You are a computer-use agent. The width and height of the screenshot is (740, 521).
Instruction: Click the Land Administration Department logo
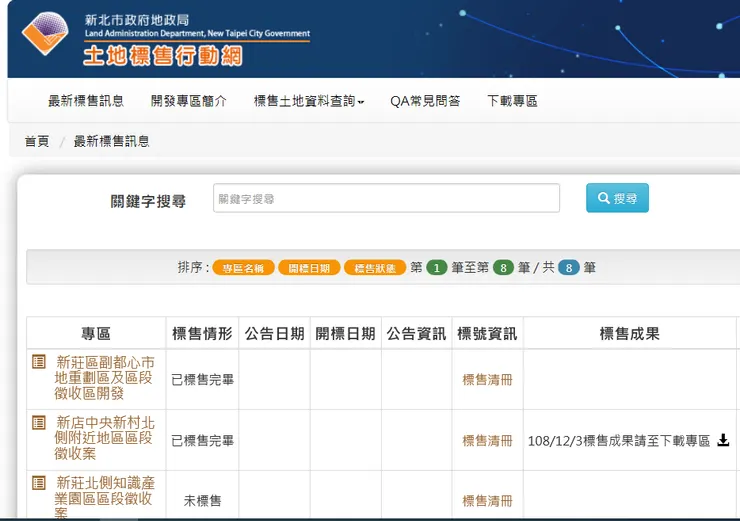pos(45,34)
